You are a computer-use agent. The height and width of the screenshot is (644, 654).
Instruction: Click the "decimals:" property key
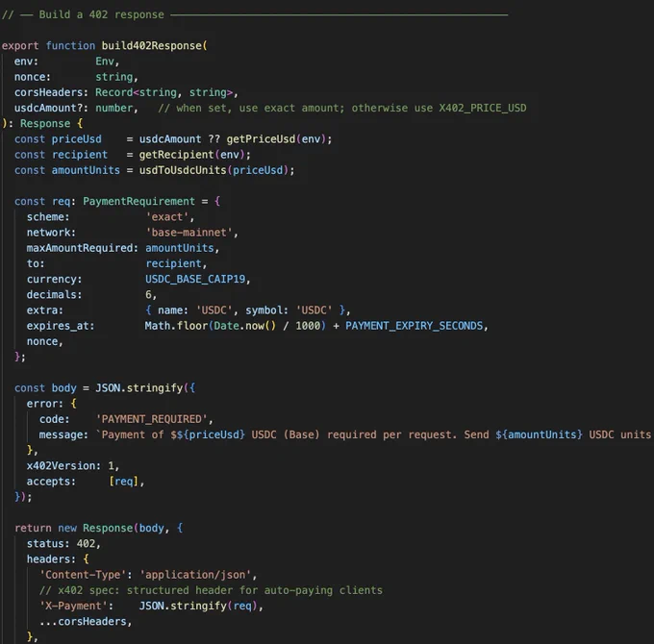pyautogui.click(x=55, y=295)
